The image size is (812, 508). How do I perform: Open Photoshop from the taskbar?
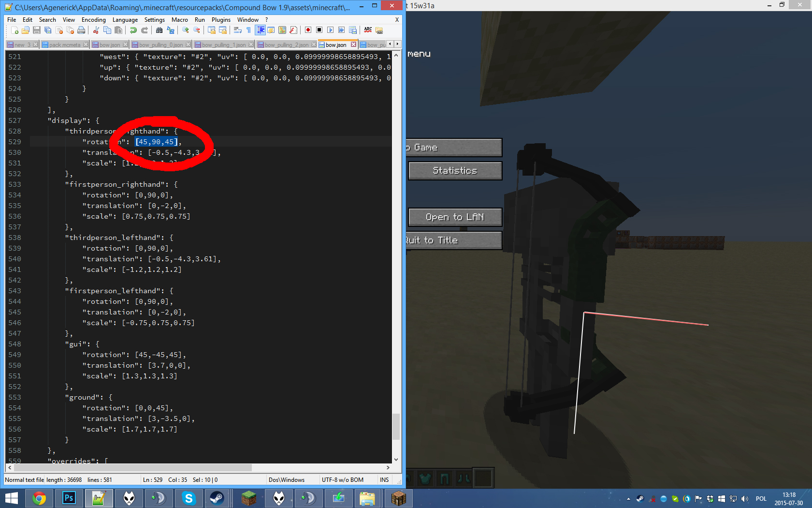click(69, 498)
